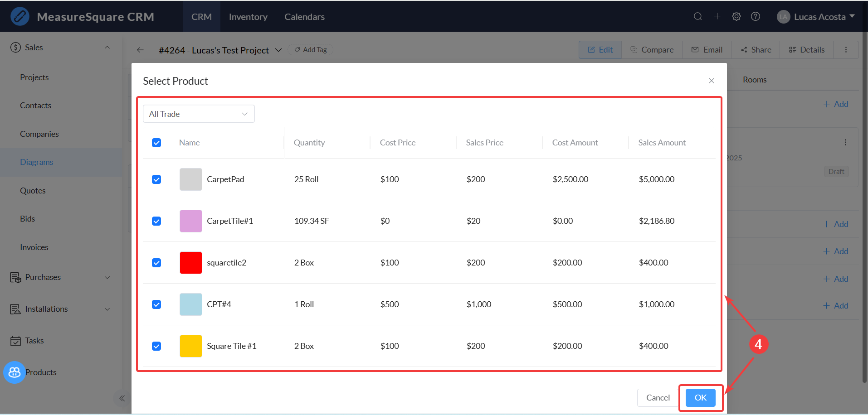868x415 pixels.
Task: Collapse the sidebar with double chevron
Action: tap(122, 398)
